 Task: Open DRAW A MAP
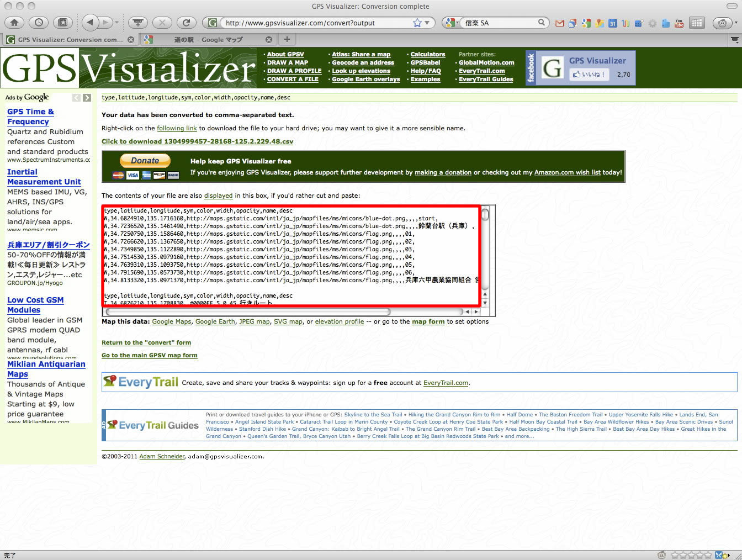click(x=288, y=62)
